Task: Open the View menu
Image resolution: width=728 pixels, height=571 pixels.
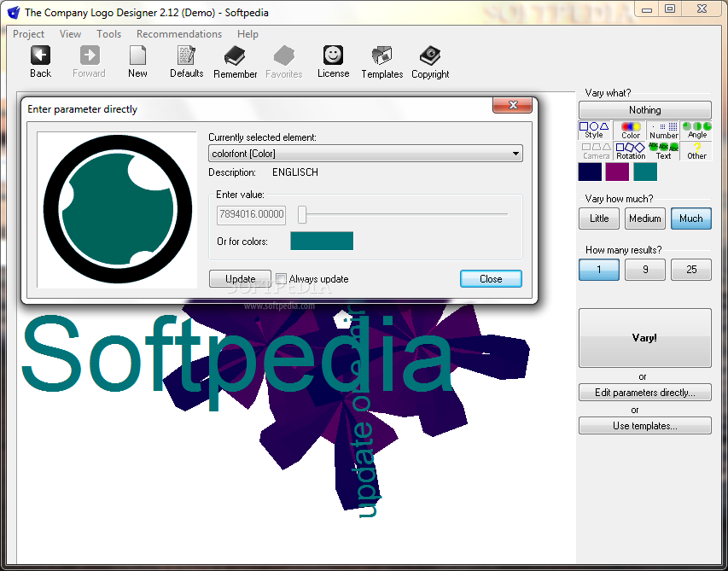Action: (x=70, y=34)
